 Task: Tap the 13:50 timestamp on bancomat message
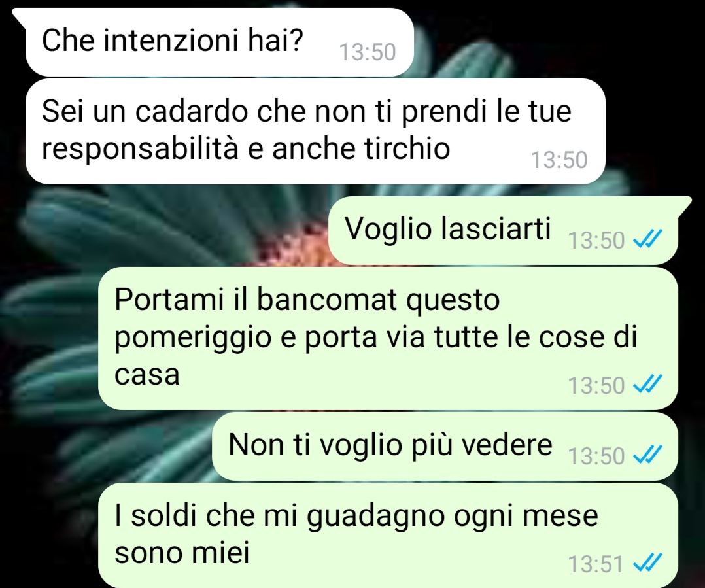(596, 386)
